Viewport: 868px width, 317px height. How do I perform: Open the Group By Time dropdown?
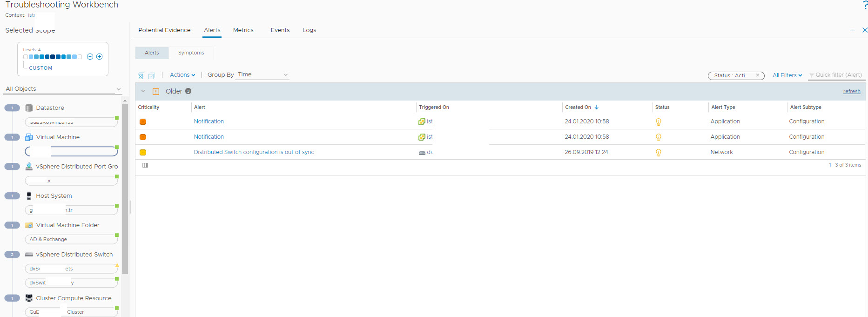point(262,75)
